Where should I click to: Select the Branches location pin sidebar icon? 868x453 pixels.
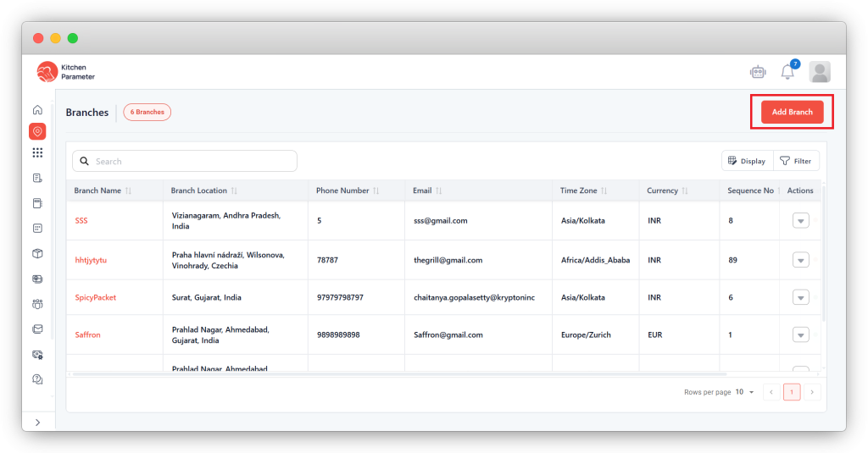(37, 131)
